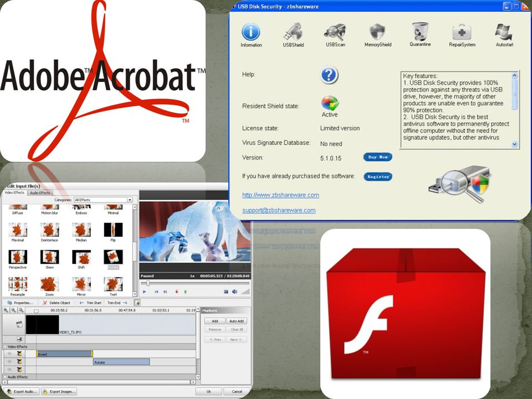Select the Twirl effect thumbnail
The height and width of the screenshot is (399, 532).
pos(113,284)
